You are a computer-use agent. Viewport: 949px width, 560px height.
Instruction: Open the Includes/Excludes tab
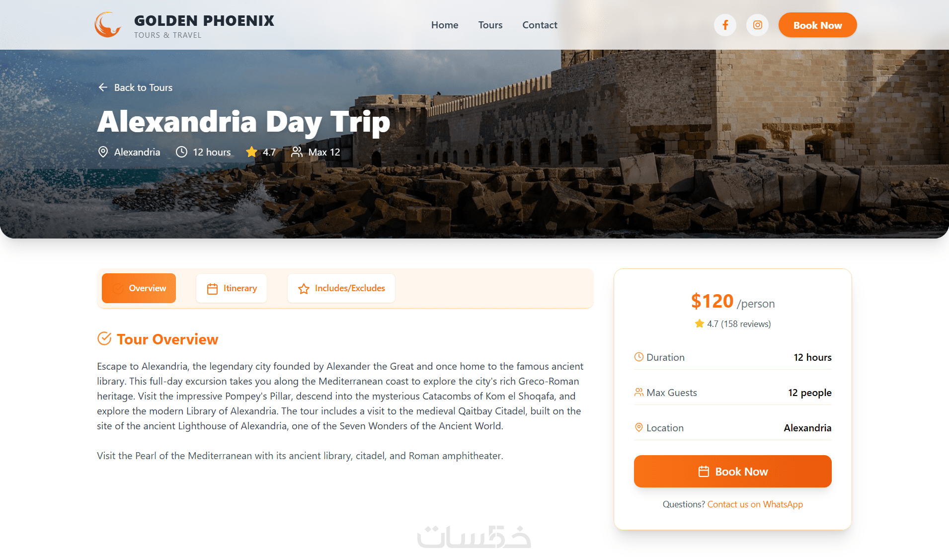coord(341,288)
